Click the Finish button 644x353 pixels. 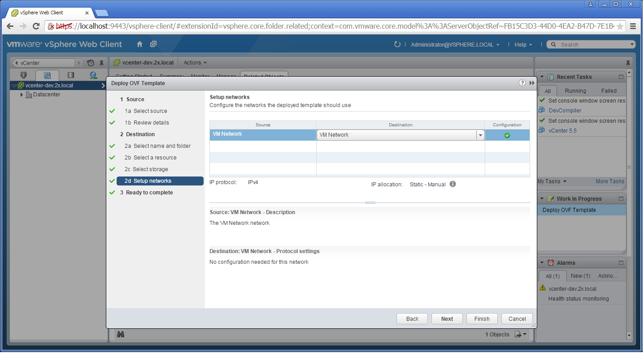[x=482, y=319]
